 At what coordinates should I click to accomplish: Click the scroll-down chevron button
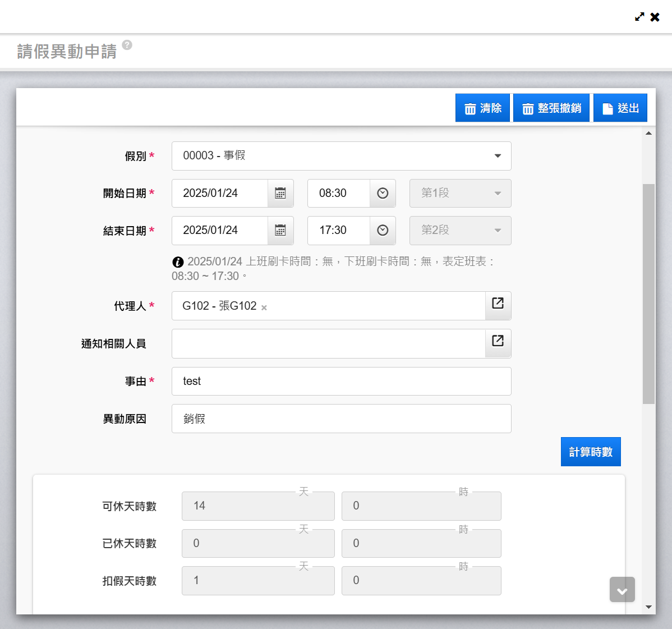click(622, 590)
